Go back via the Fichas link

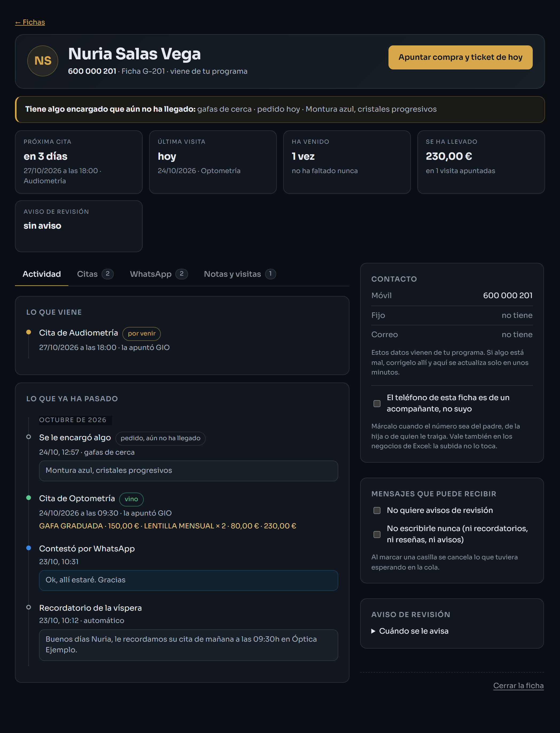click(x=30, y=22)
